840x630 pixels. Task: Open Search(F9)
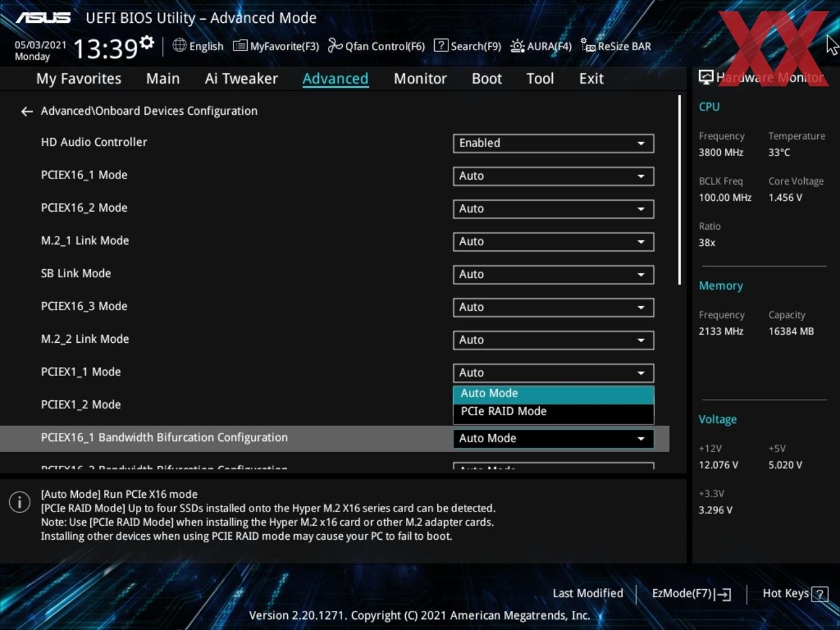468,46
